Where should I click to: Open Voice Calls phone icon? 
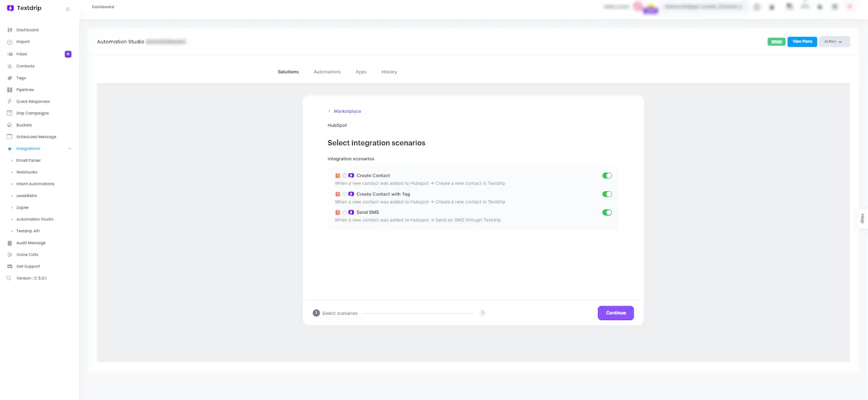click(x=10, y=255)
